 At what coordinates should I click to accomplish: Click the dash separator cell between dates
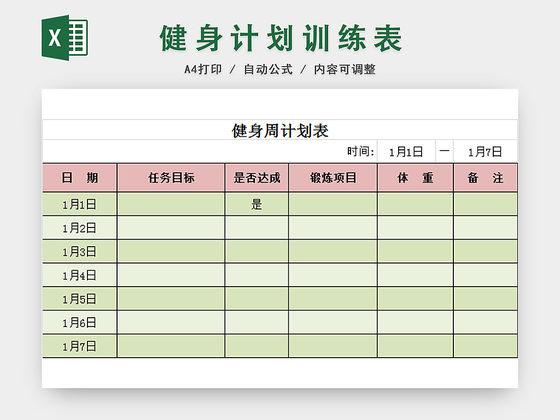tap(444, 151)
